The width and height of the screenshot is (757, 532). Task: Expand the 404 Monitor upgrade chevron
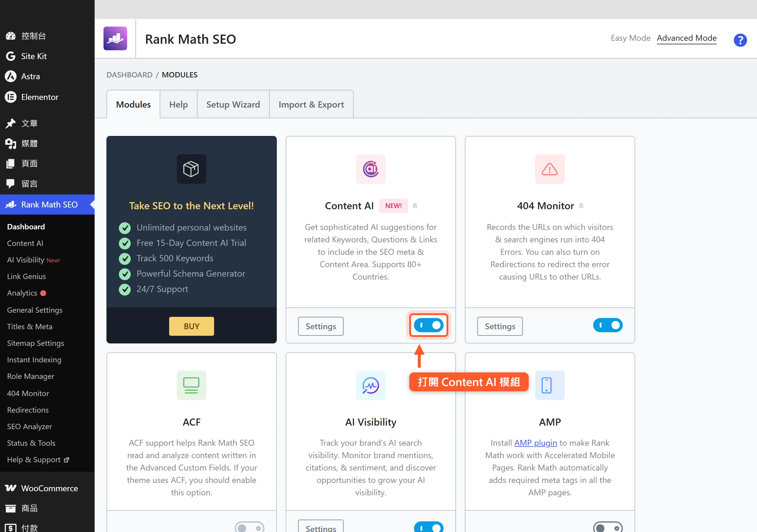pyautogui.click(x=581, y=206)
